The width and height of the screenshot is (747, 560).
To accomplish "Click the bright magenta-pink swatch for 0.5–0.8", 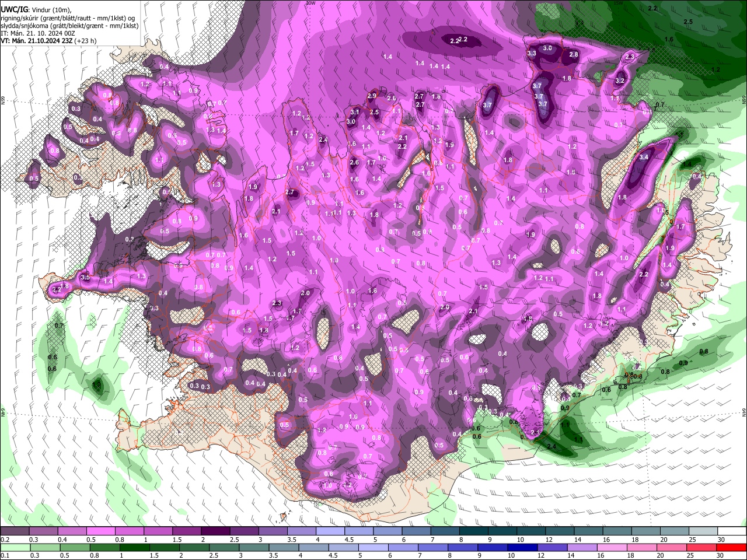I will click(100, 531).
